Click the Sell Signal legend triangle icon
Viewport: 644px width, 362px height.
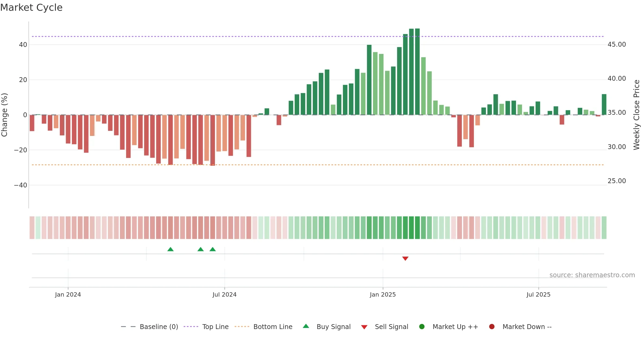point(364,327)
